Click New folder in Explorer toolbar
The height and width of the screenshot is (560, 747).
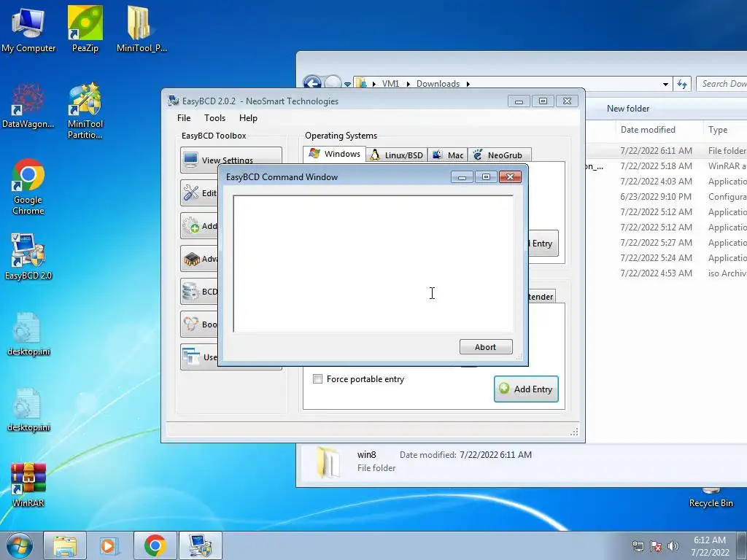[x=628, y=109]
